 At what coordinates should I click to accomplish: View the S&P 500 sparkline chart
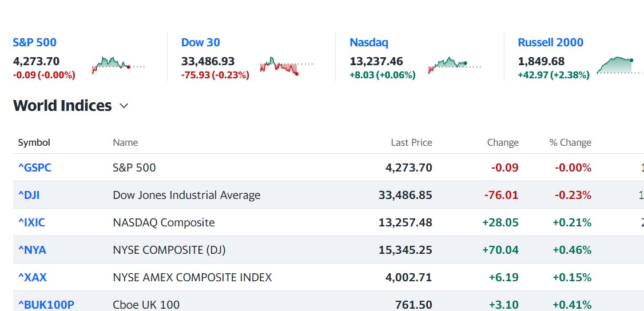[118, 65]
